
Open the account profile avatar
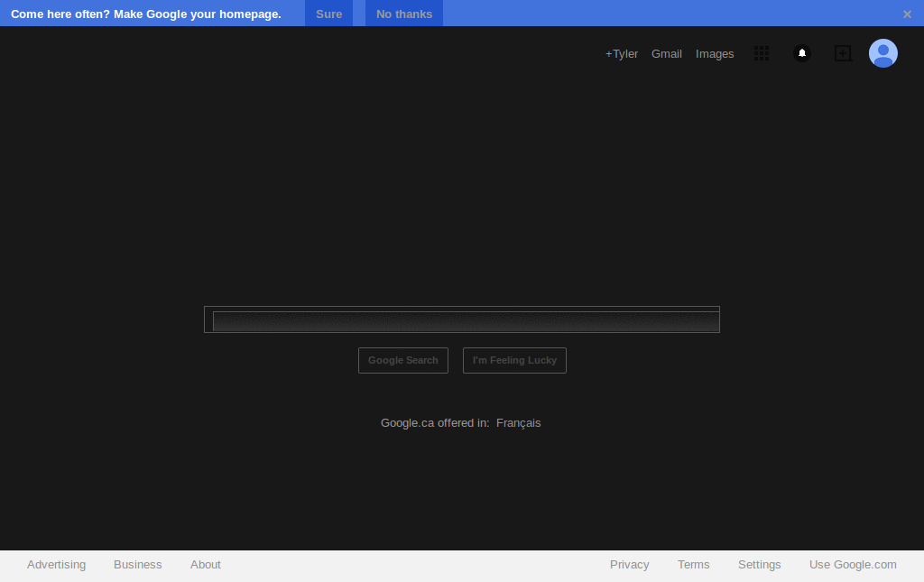[x=882, y=53]
